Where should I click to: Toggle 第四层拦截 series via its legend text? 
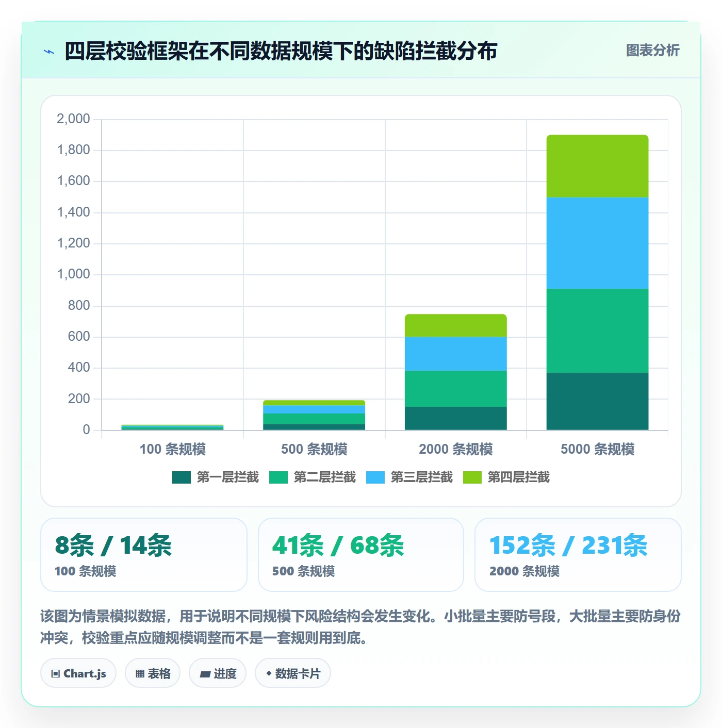point(518,477)
